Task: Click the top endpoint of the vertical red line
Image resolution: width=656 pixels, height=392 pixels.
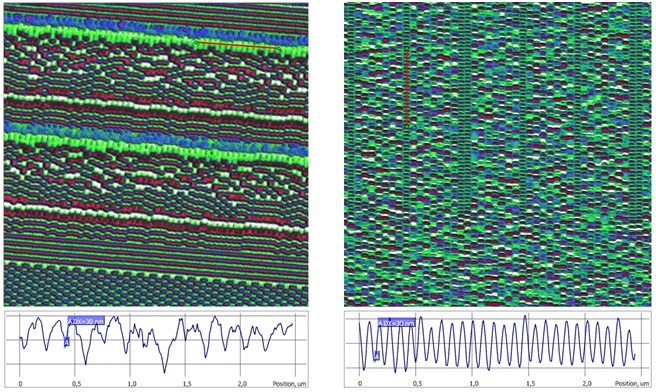Action: 407,49
